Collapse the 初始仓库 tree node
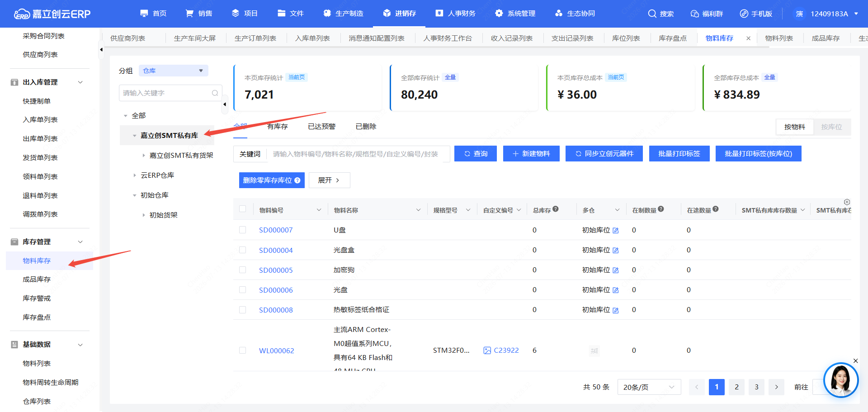868x412 pixels. coord(134,195)
